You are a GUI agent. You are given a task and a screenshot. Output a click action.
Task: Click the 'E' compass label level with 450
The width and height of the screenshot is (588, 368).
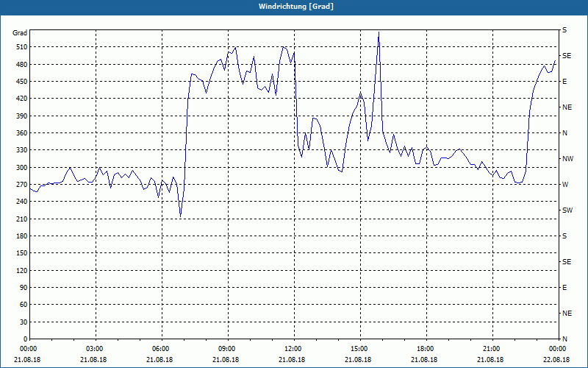(x=564, y=82)
